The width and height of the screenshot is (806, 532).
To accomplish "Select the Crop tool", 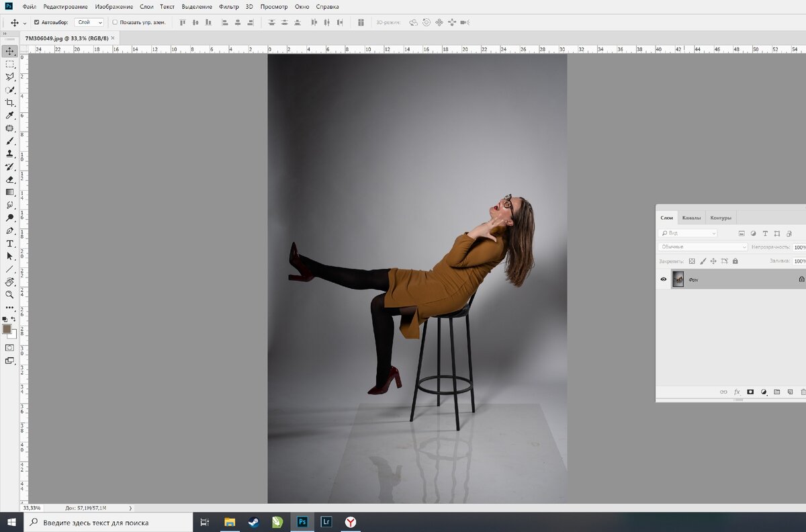I will point(10,103).
